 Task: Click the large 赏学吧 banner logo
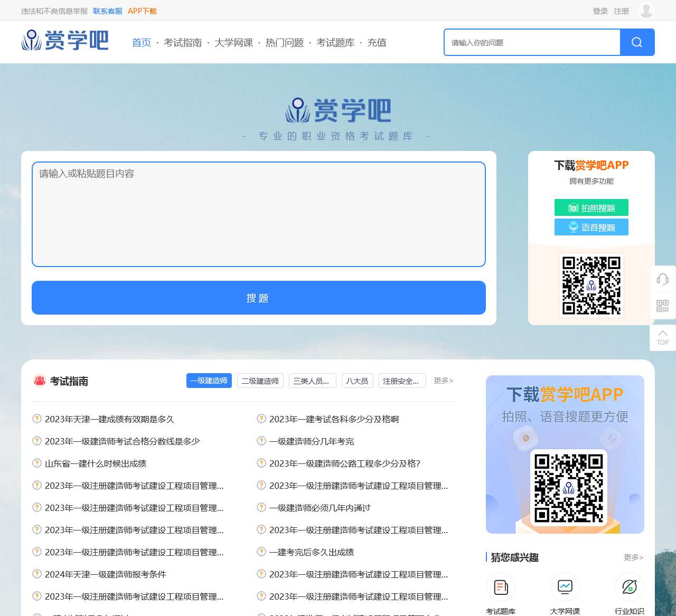[x=338, y=110]
